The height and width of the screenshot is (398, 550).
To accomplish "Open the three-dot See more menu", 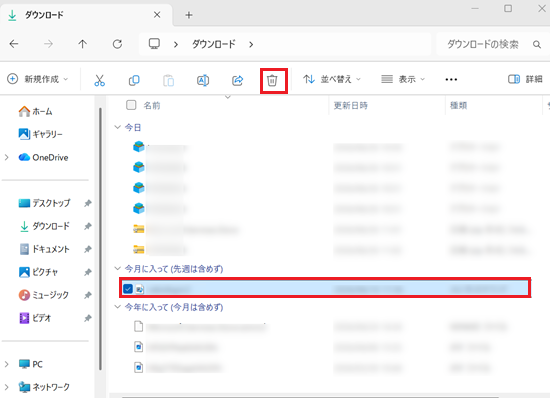I will (x=451, y=80).
